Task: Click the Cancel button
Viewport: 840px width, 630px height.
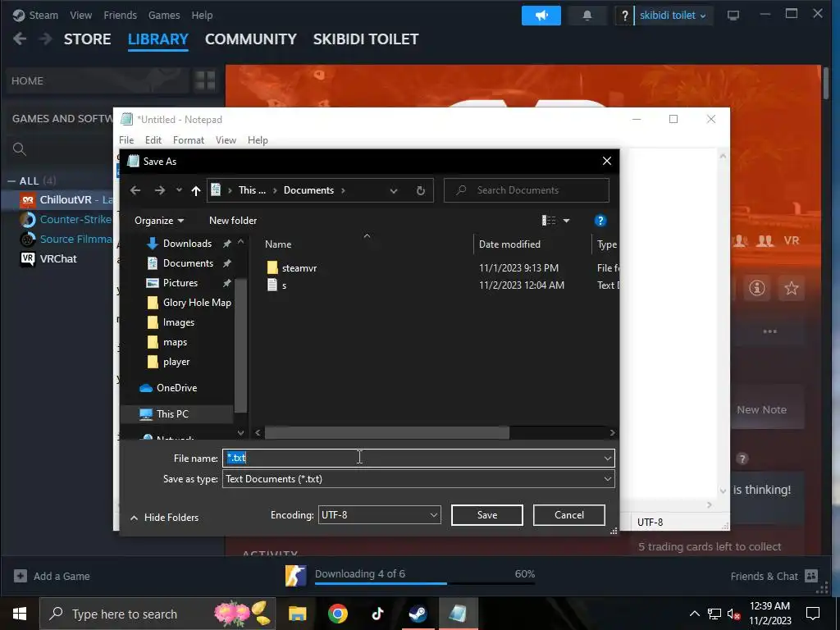Action: click(569, 515)
